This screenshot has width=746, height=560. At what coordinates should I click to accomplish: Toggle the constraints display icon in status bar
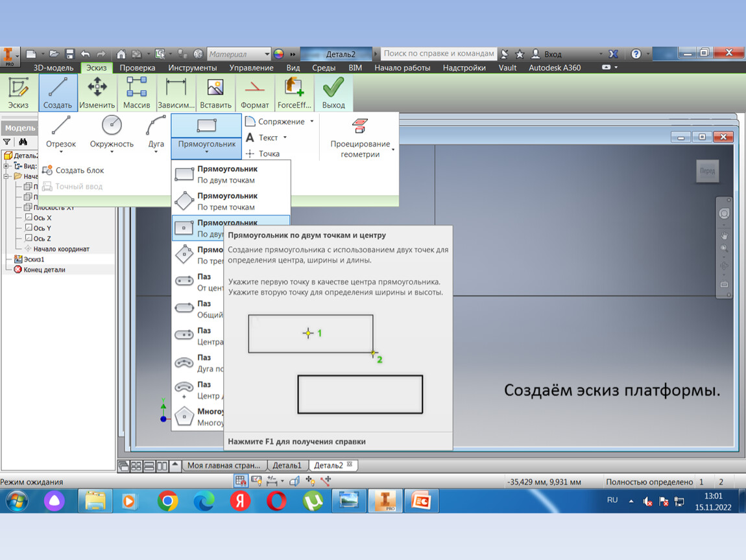click(x=256, y=481)
